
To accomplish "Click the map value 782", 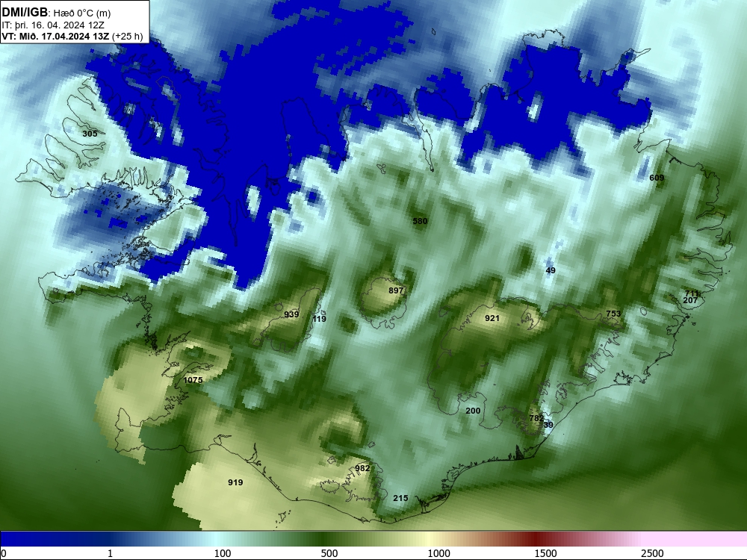I will 536,418.
